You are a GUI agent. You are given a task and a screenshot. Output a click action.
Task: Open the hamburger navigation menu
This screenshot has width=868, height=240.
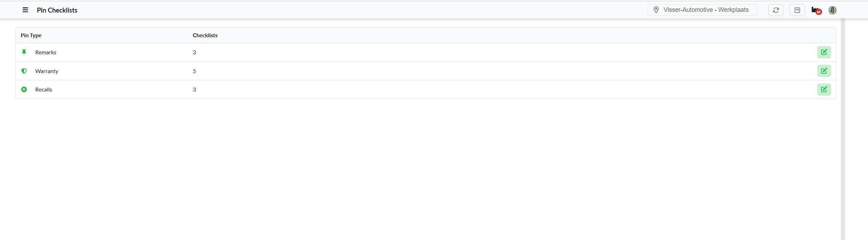coord(25,10)
